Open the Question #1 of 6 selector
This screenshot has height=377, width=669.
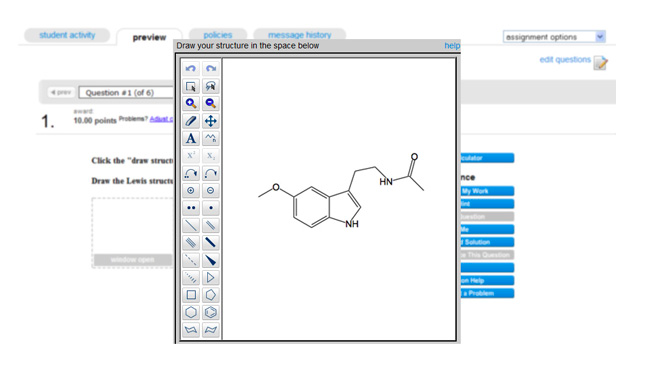click(x=126, y=93)
